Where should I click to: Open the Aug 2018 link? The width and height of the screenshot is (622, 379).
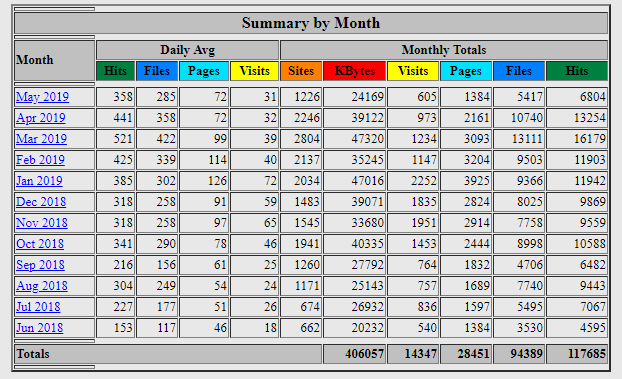point(42,286)
